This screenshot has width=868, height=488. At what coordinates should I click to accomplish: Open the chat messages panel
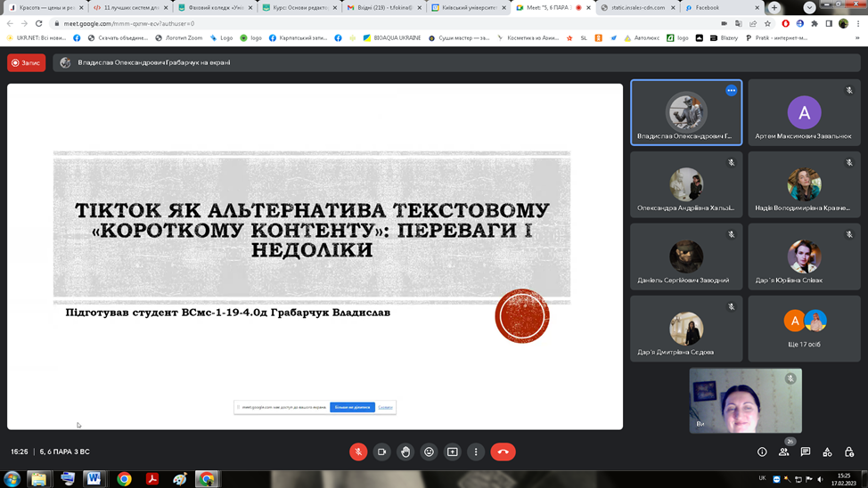pos(806,452)
